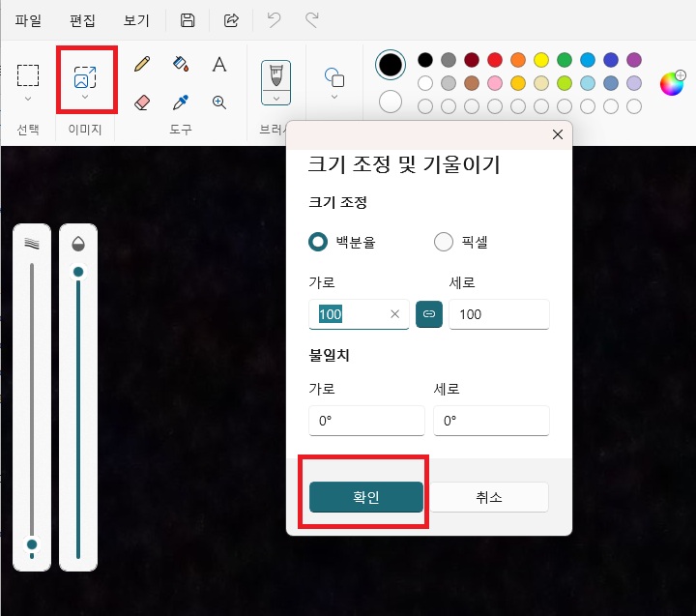The image size is (696, 616).
Task: Click the Shapes tool icon
Action: [334, 77]
